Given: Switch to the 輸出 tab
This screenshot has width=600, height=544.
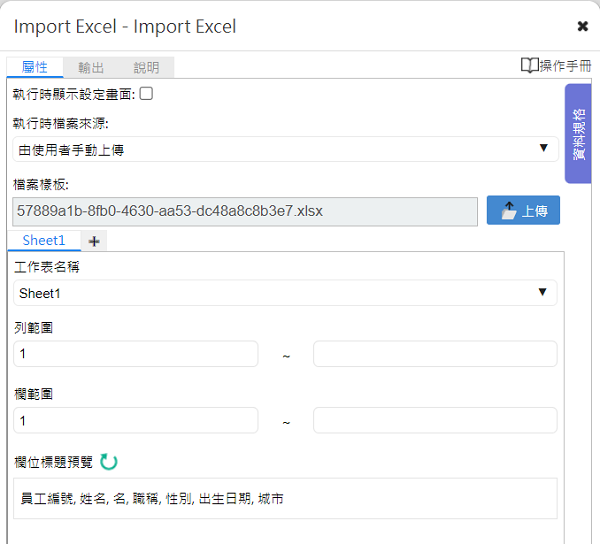Looking at the screenshot, I should tap(91, 68).
